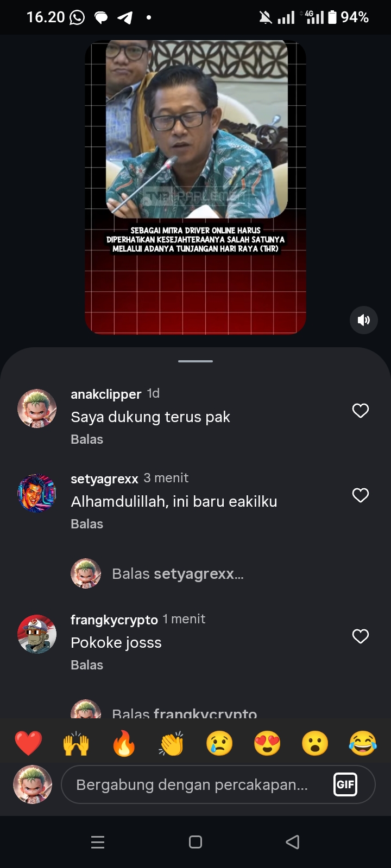The width and height of the screenshot is (391, 868).
Task: Like setyagrexx's comment with the heart
Action: (x=361, y=495)
